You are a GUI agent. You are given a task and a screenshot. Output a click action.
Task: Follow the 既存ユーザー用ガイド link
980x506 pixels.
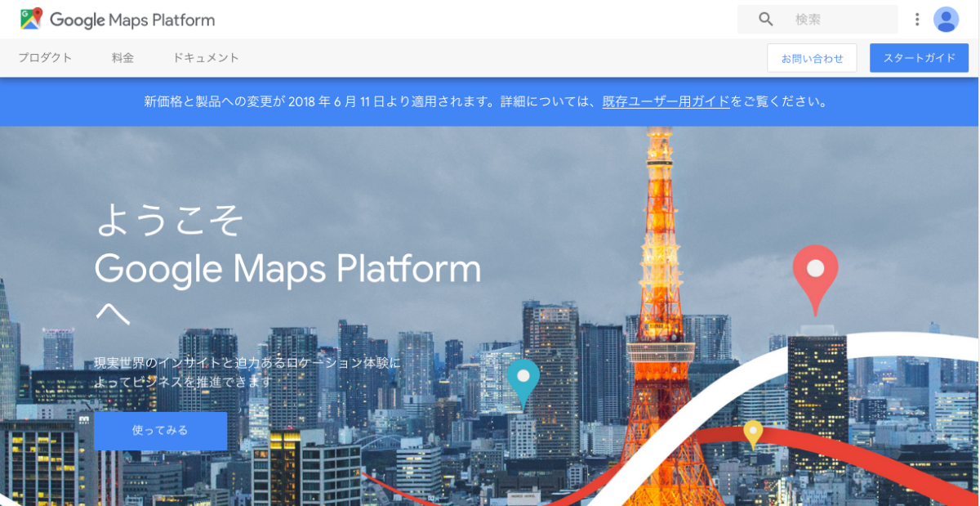click(x=666, y=102)
